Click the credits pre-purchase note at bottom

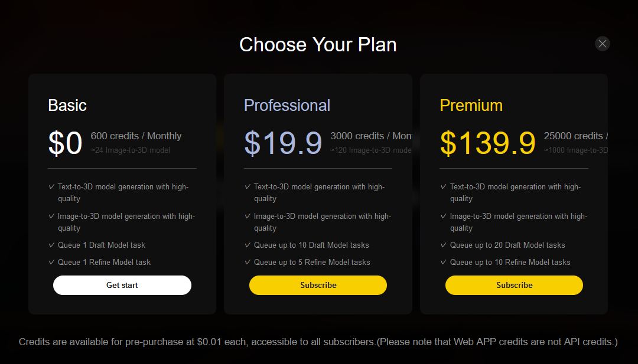318,342
